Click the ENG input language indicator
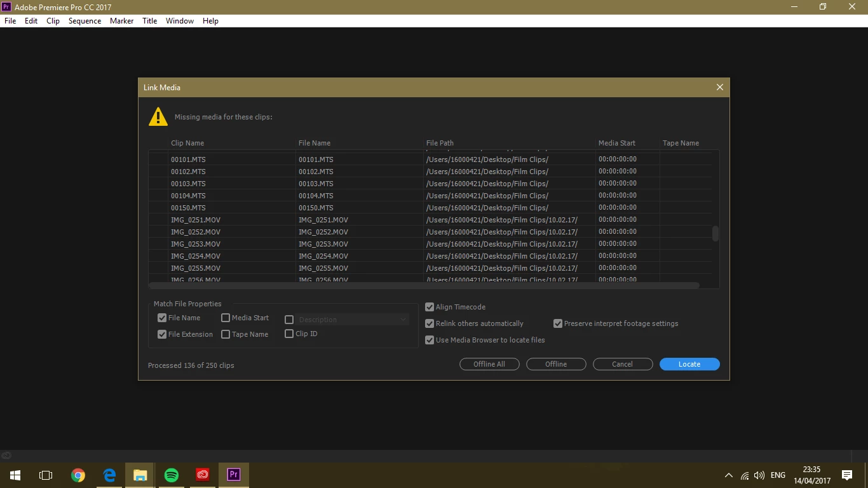 [778, 475]
